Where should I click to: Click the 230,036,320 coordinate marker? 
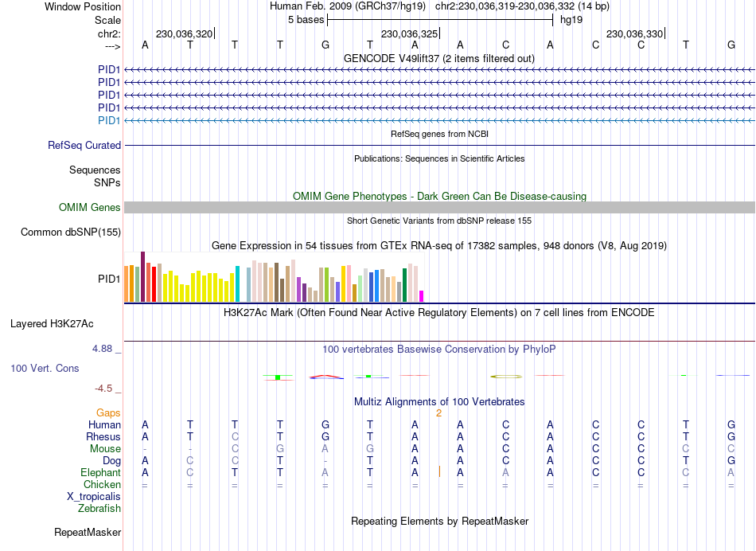click(x=184, y=33)
